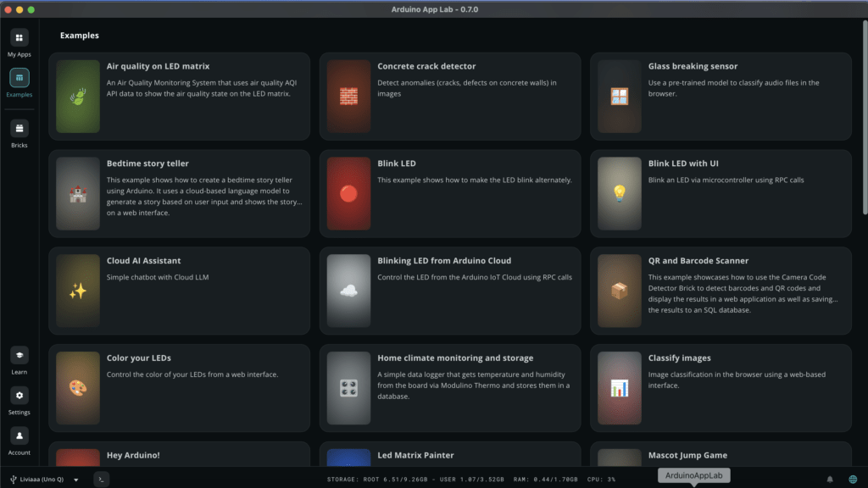This screenshot has height=488, width=868.
Task: Open the Classify images example card
Action: [721, 388]
